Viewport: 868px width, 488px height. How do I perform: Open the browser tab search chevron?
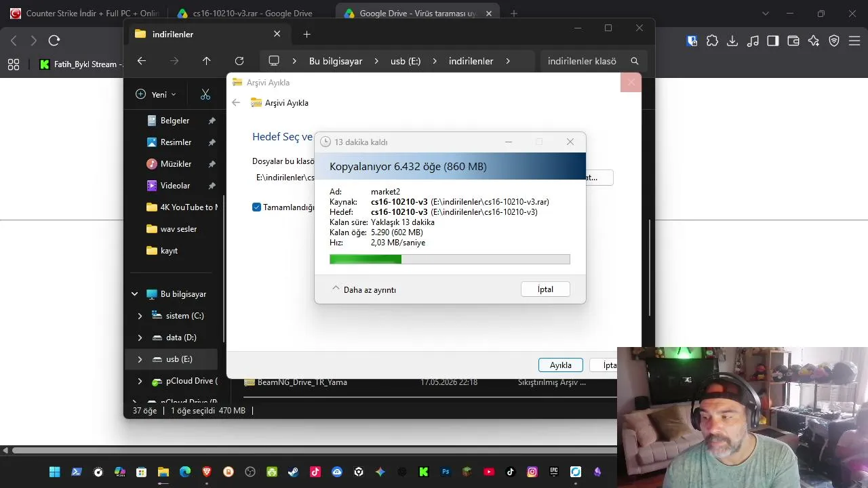766,14
